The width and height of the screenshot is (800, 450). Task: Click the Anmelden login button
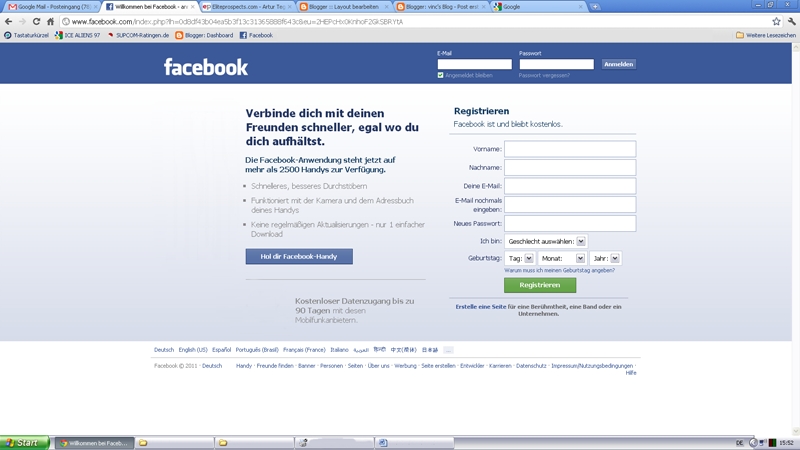click(618, 64)
